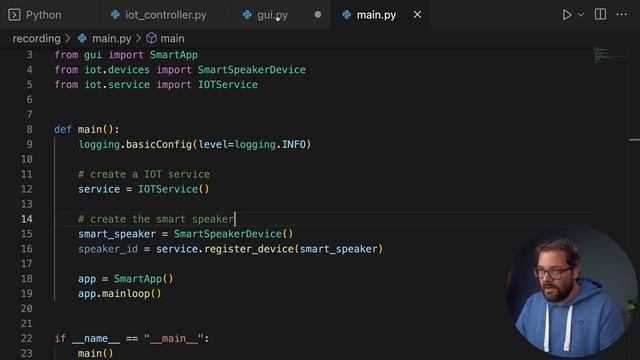The height and width of the screenshot is (360, 640).
Task: Click line number 22 in the gutter
Action: [27, 338]
